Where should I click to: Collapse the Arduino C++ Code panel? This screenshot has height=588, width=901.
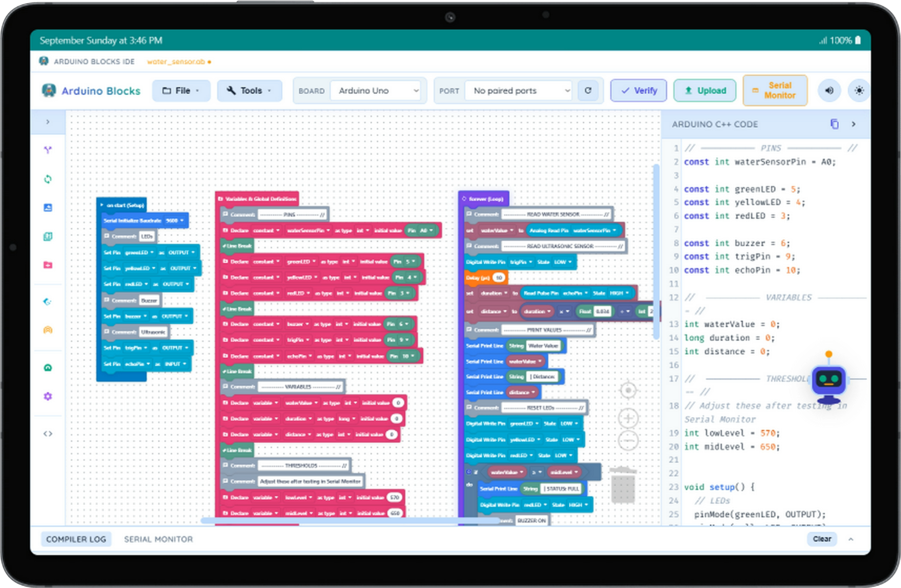(853, 124)
